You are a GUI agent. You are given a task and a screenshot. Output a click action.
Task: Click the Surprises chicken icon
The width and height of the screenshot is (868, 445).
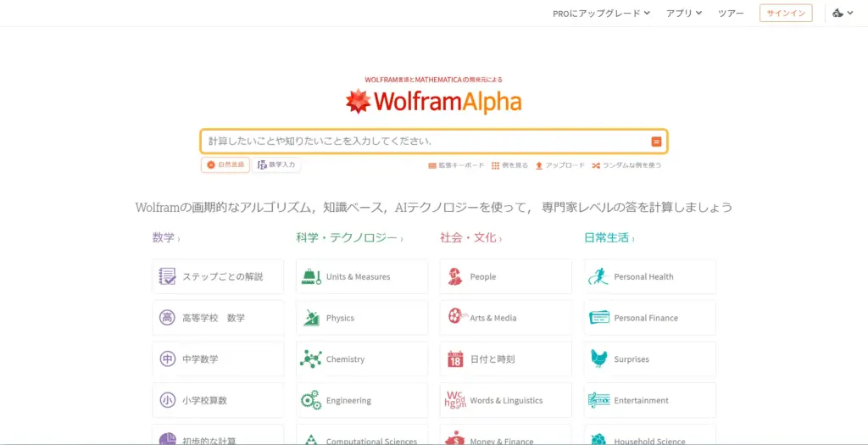click(599, 359)
